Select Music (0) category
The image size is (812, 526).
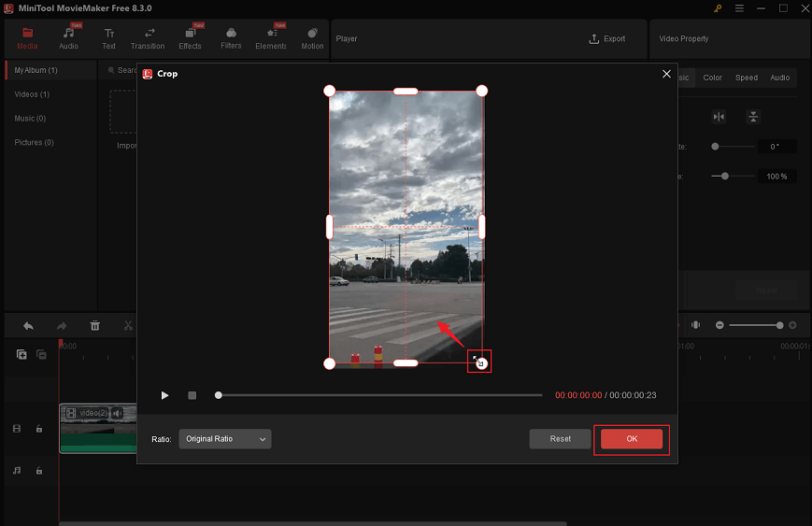coord(30,118)
